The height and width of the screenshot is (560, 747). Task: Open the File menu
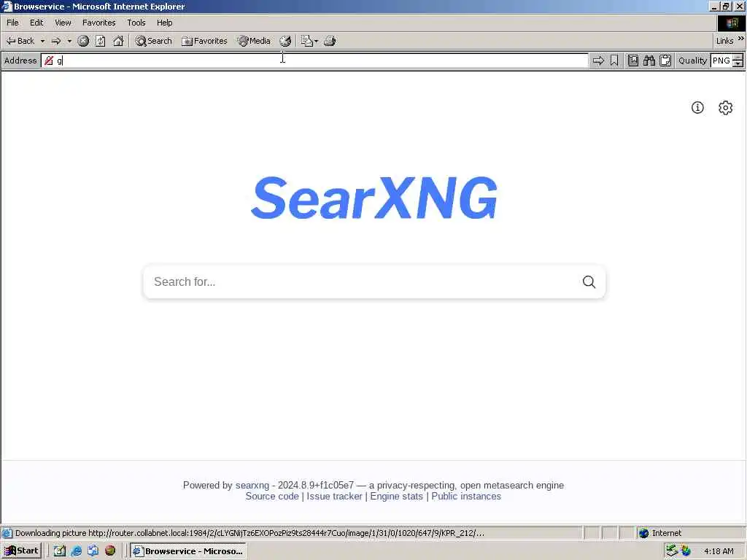(13, 23)
